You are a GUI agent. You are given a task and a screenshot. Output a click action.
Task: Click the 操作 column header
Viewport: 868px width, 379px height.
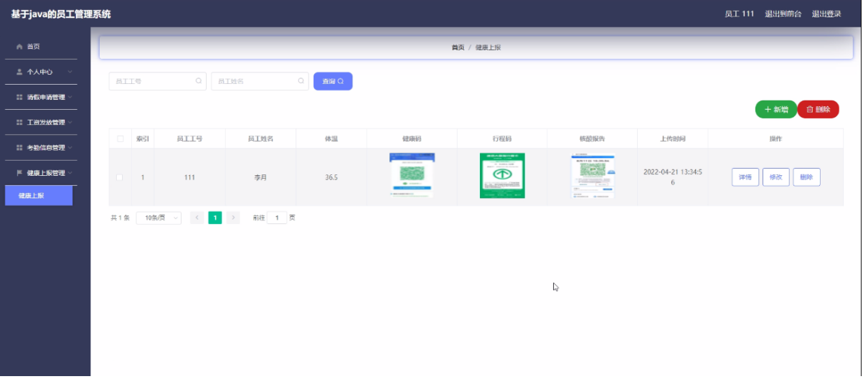(775, 139)
